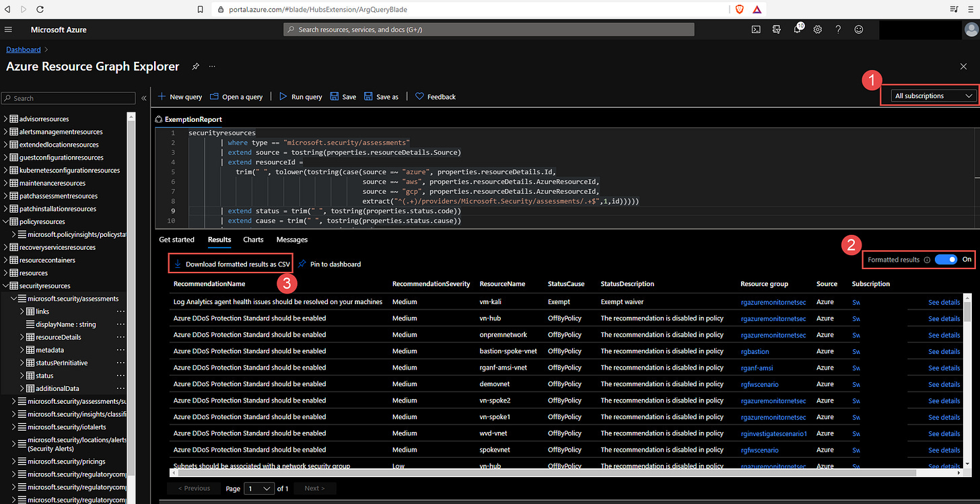Image resolution: width=980 pixels, height=504 pixels.
Task: Open the page number dropdown
Action: click(x=259, y=489)
